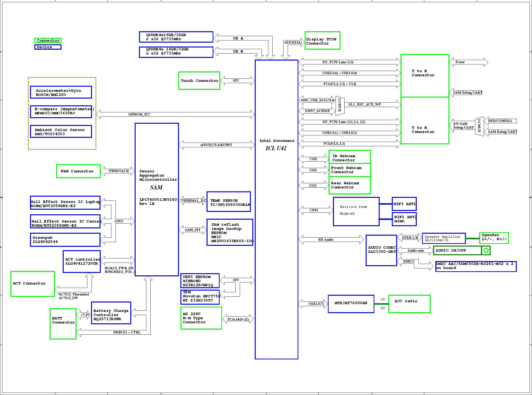The height and width of the screenshot is (395, 532).
Task: Select the ACT Connector box
Action: [33, 284]
